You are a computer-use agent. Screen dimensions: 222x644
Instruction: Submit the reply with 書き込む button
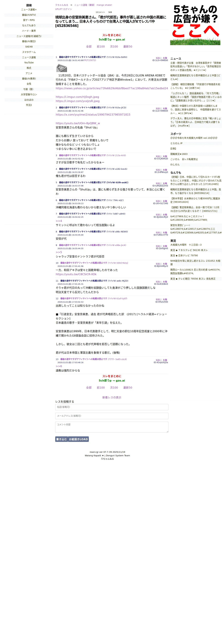click(x=62, y=439)
